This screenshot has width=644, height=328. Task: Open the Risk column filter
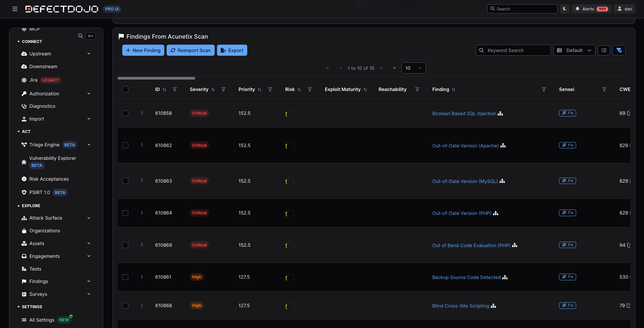(x=310, y=89)
